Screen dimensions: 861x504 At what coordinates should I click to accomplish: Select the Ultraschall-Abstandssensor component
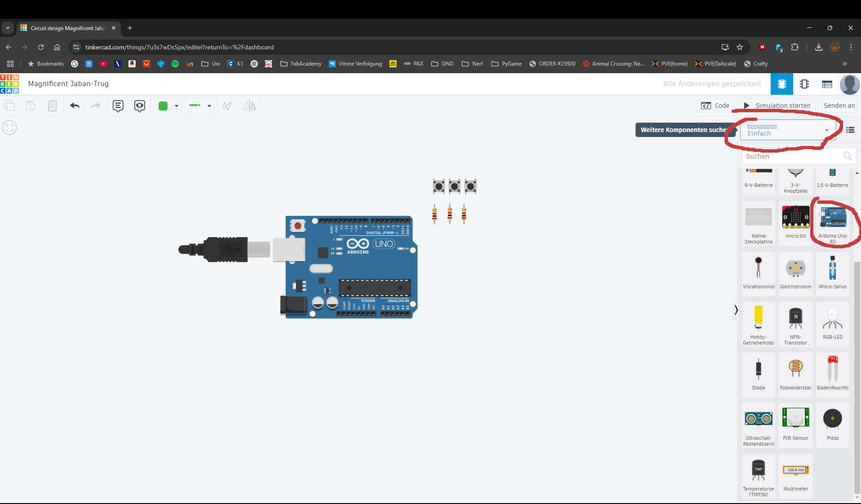coord(759,425)
